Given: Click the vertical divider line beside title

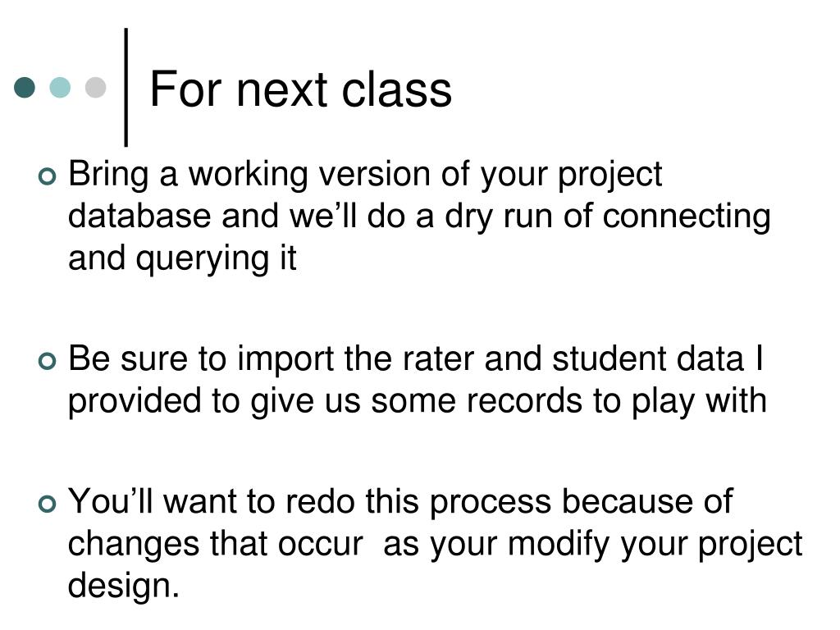Looking at the screenshot, I should point(126,87).
